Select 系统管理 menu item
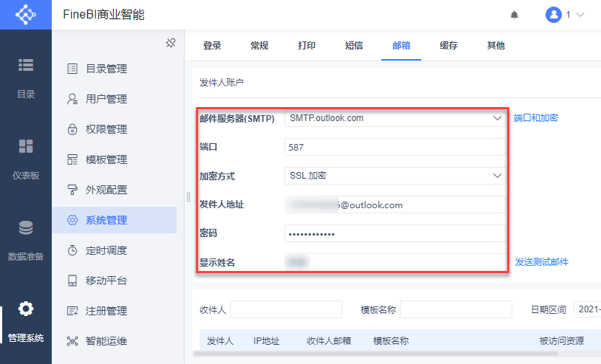This screenshot has height=364, width=601. [115, 220]
